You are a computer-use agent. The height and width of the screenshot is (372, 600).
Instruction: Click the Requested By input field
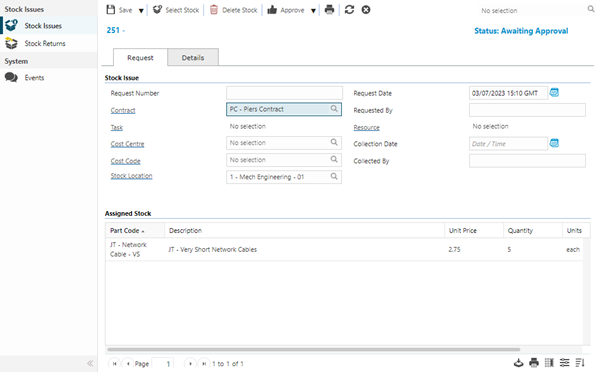pos(527,110)
